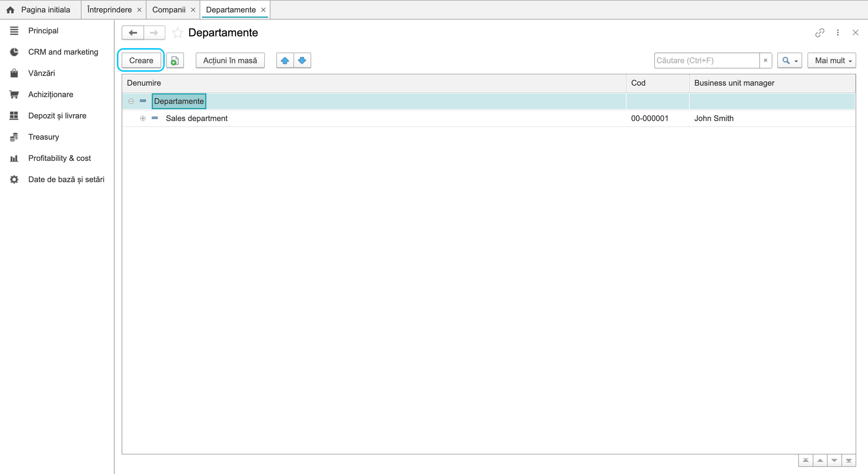Viewport: 868px width, 474px height.
Task: Click the copy-to-create new item icon
Action: (175, 60)
